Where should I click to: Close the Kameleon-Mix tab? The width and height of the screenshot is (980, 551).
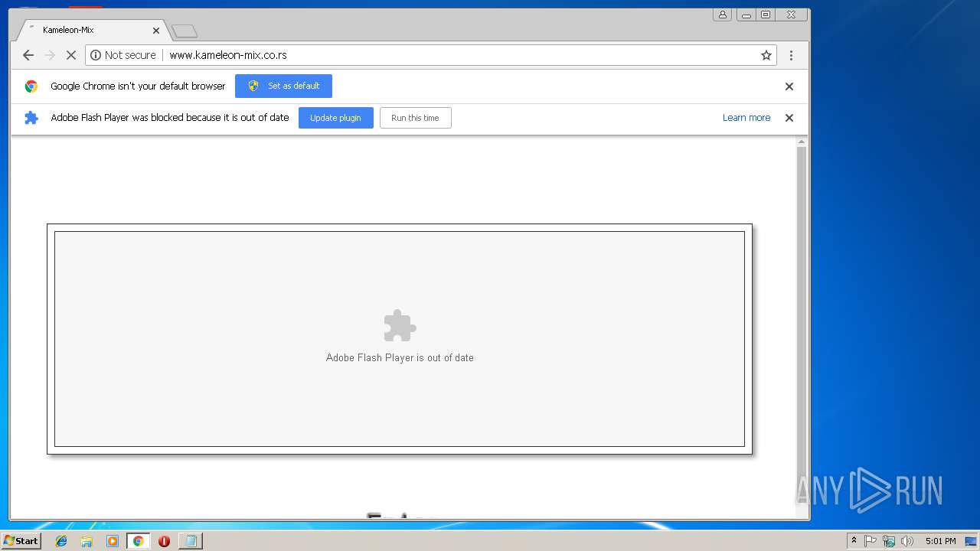coord(156,31)
